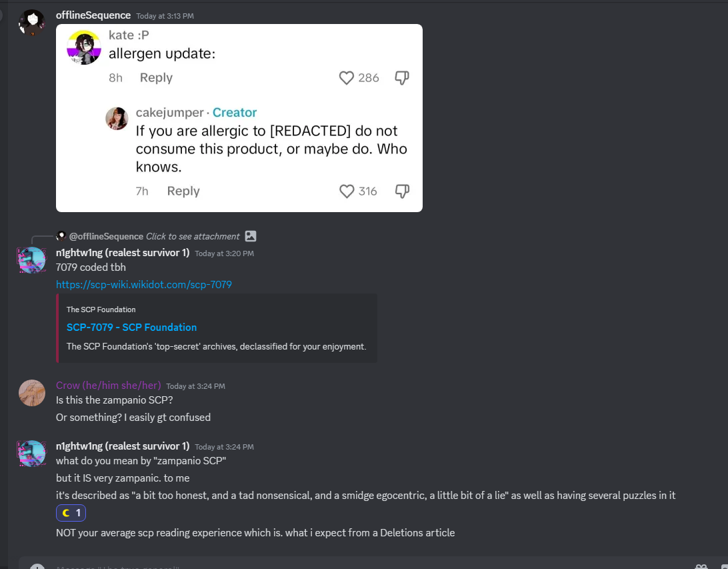
Task: Open the Crow (he/him she/her) username
Action: pyautogui.click(x=108, y=386)
